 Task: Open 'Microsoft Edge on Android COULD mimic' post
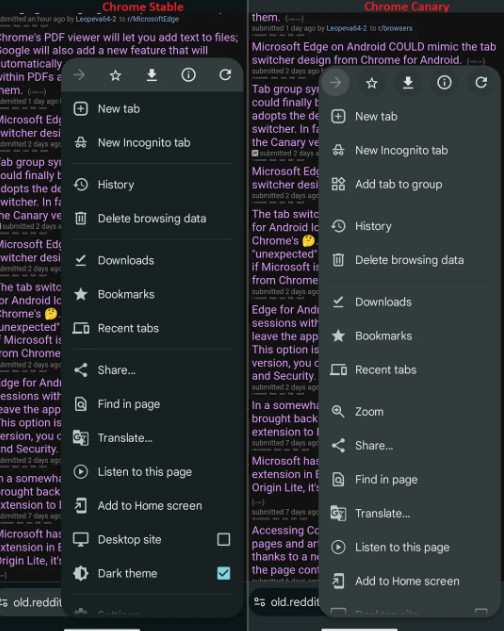coord(374,53)
